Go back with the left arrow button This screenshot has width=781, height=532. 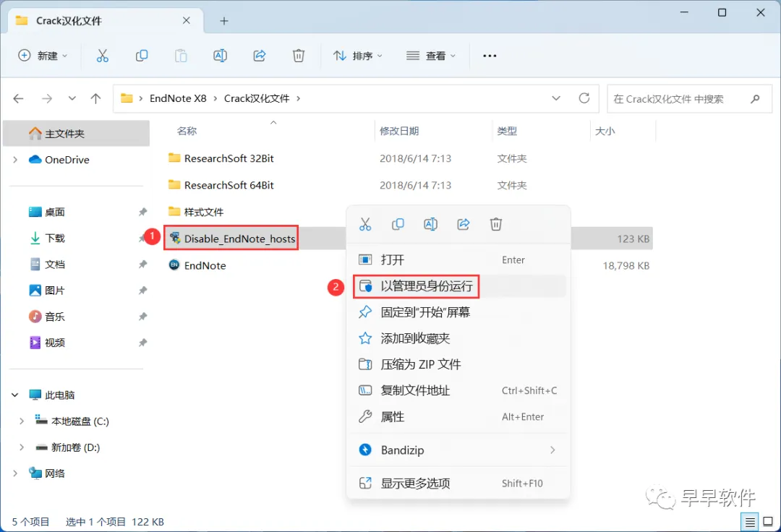click(x=18, y=98)
